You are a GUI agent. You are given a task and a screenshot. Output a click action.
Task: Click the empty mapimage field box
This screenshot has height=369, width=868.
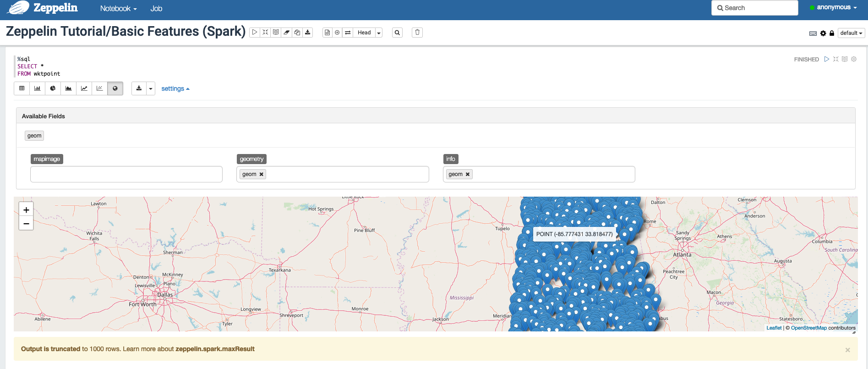(126, 174)
